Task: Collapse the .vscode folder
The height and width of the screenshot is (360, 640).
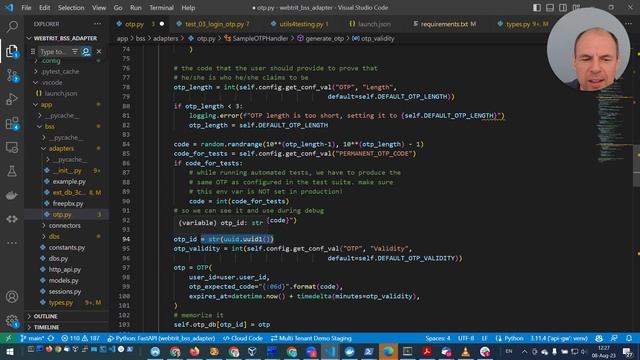Action: (52, 82)
